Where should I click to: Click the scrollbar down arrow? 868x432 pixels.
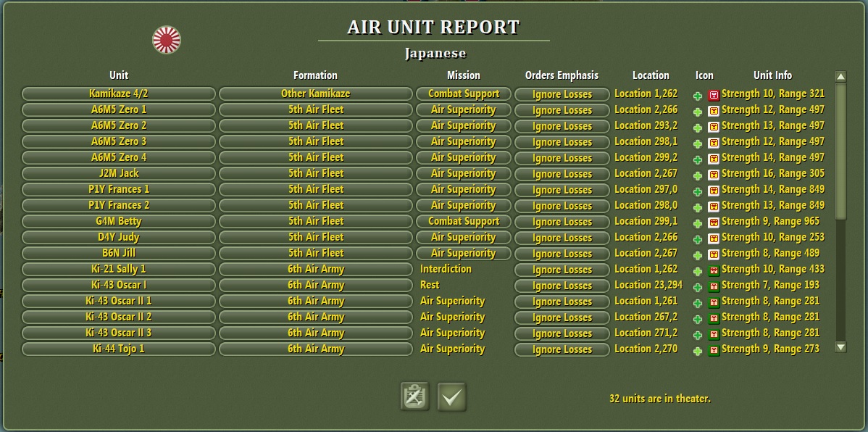pos(840,349)
